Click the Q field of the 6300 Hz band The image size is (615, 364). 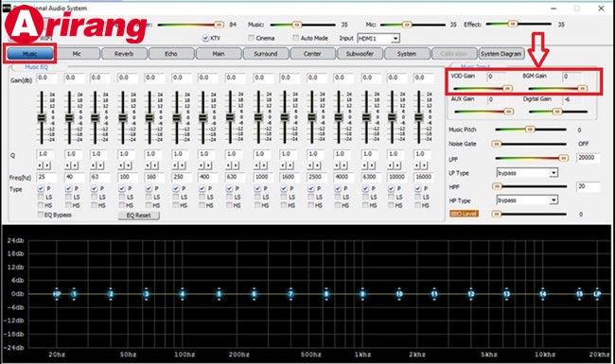click(x=370, y=154)
